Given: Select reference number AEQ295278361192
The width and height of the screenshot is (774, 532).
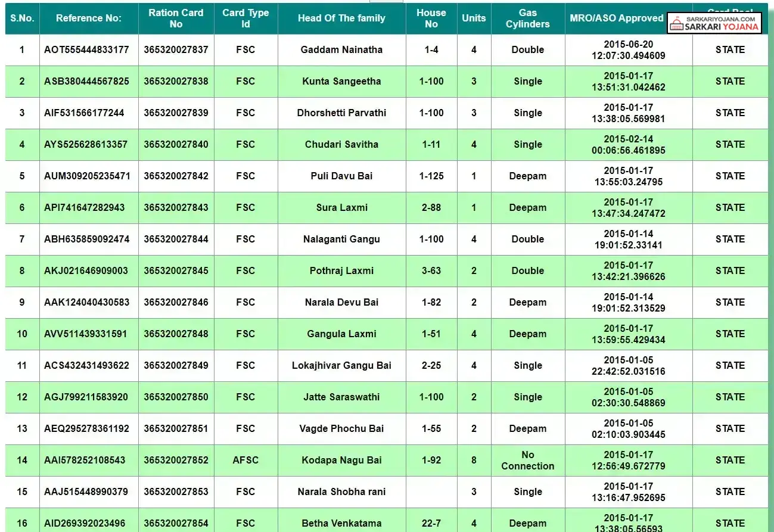Looking at the screenshot, I should [x=86, y=429].
